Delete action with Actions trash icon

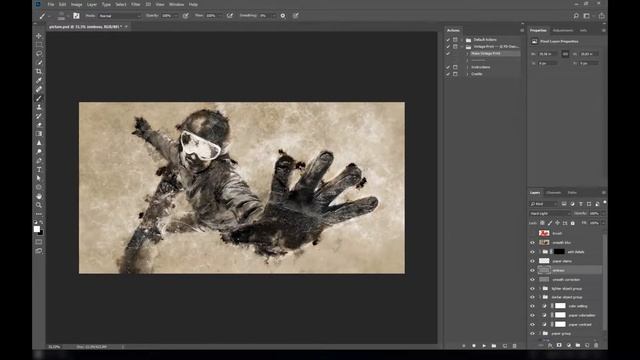click(x=514, y=346)
